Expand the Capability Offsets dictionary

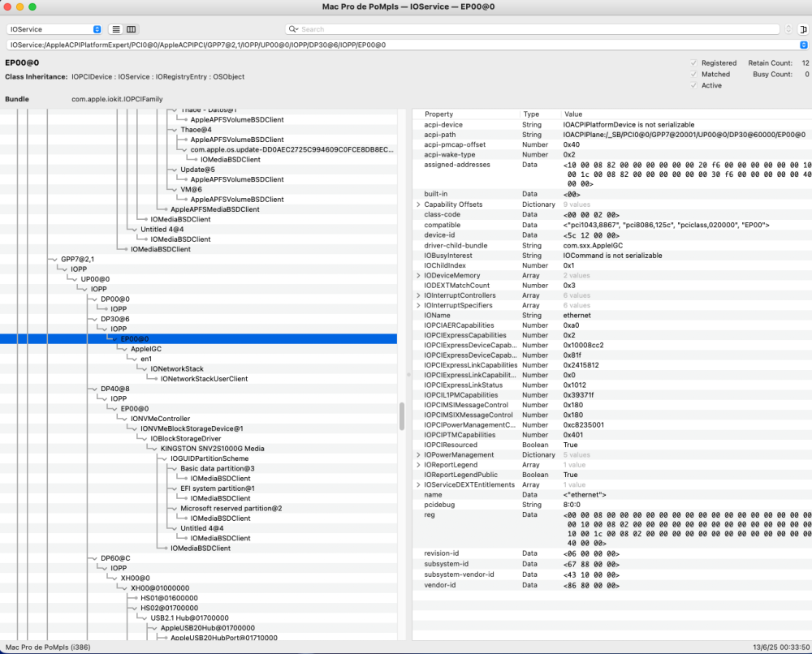418,204
